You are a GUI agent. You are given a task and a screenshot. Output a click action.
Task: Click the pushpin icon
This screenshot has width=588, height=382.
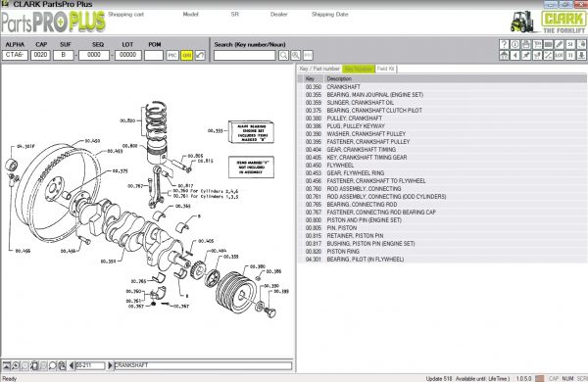coord(526,55)
